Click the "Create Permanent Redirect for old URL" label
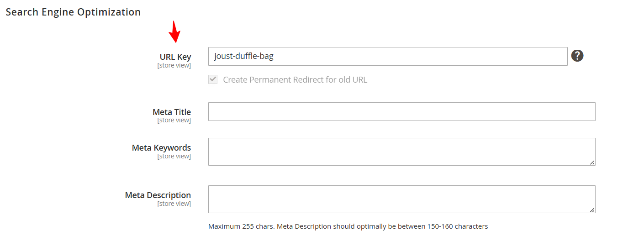This screenshot has height=241, width=644. [x=295, y=80]
